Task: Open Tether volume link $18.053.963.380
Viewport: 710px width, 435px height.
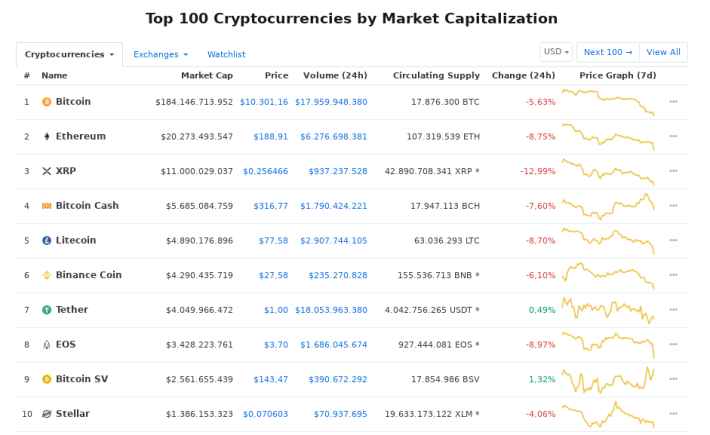Action: (331, 310)
